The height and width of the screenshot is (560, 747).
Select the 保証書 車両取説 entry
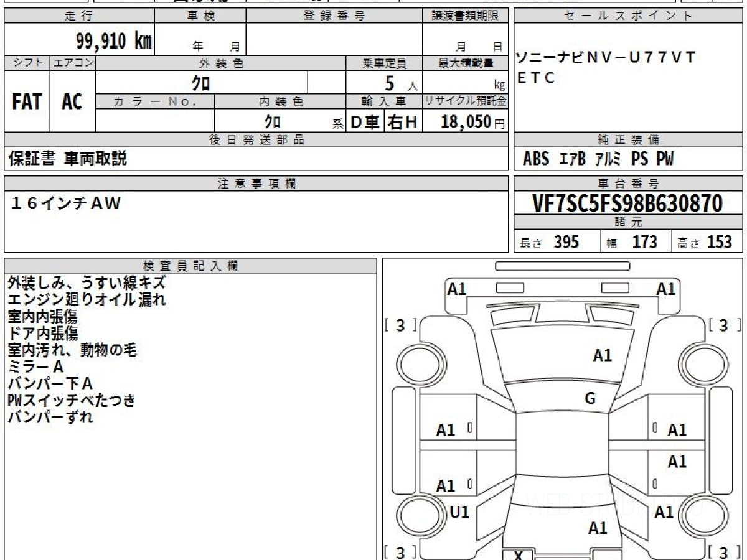point(68,159)
